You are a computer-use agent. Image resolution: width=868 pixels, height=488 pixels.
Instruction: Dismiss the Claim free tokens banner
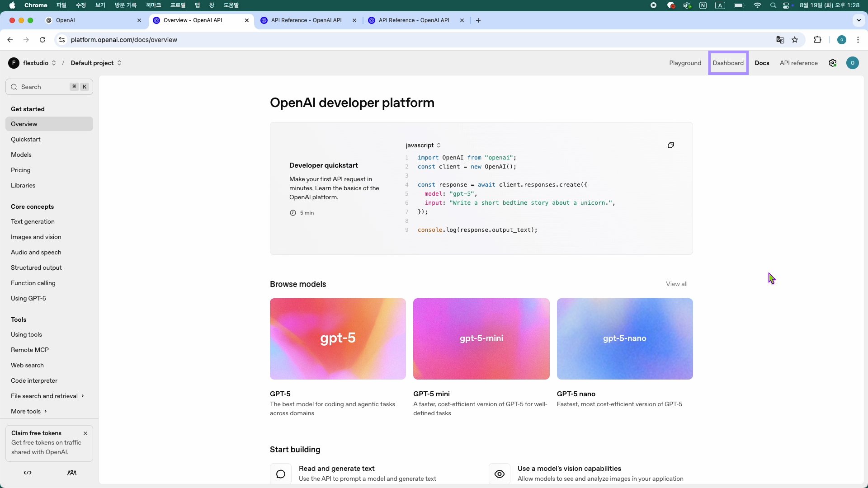[85, 433]
